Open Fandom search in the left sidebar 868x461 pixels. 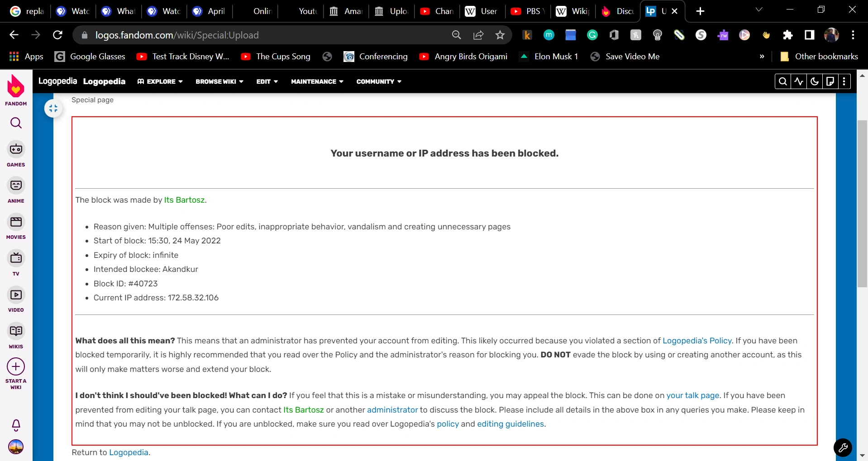16,123
